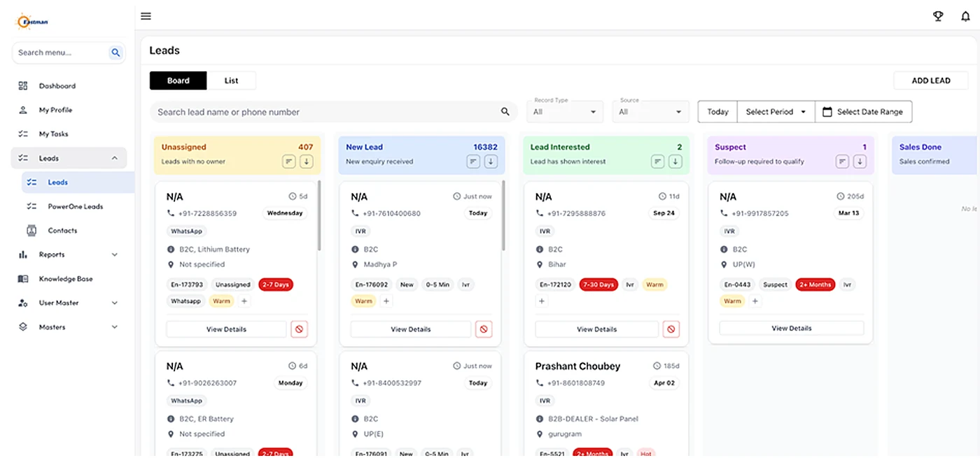Toggle the Today date filter

(717, 112)
